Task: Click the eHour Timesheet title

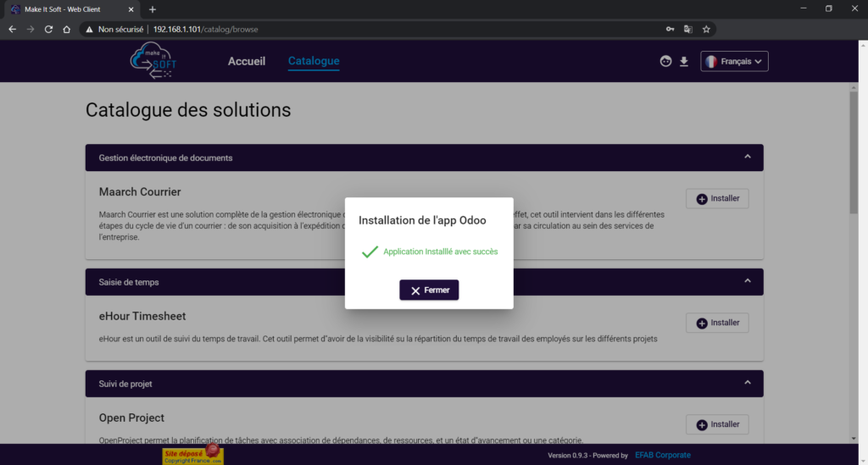Action: click(x=142, y=316)
